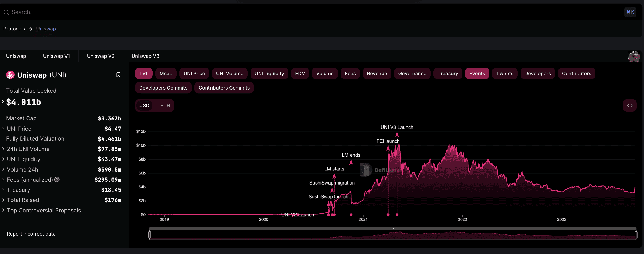Click left handle of chart range slider
644x254 pixels.
pyautogui.click(x=150, y=235)
